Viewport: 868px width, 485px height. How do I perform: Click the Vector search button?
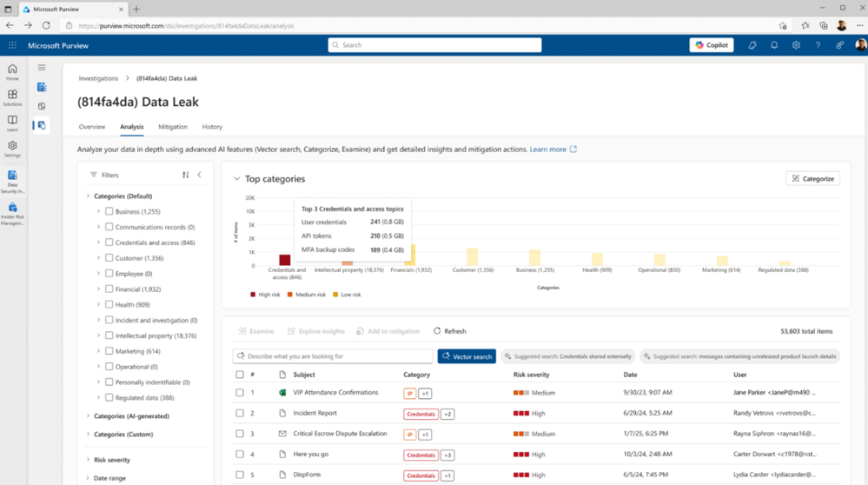[467, 356]
